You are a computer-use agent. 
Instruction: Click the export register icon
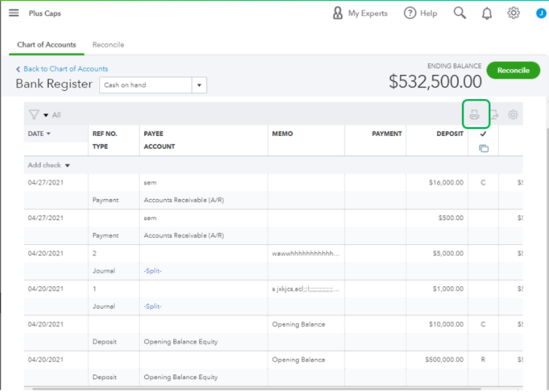click(x=495, y=115)
